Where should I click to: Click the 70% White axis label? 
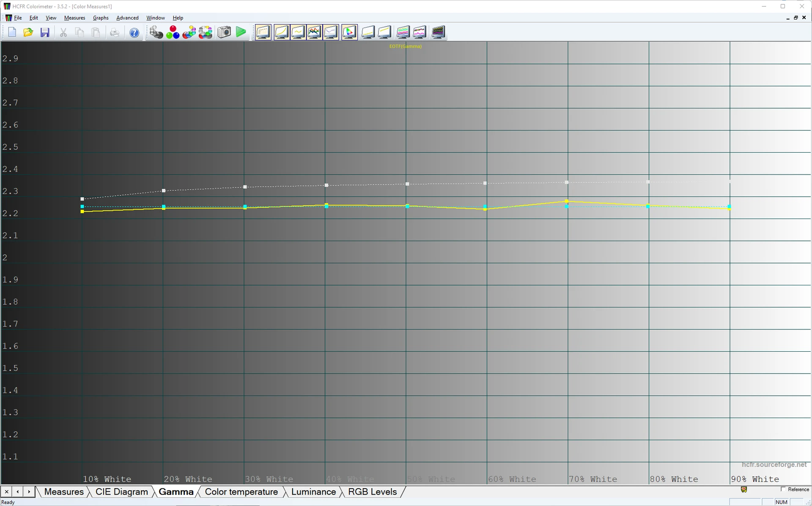click(593, 479)
